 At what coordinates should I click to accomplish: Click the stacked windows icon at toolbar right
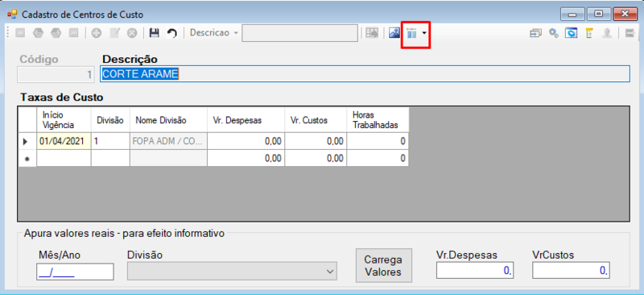click(x=535, y=33)
